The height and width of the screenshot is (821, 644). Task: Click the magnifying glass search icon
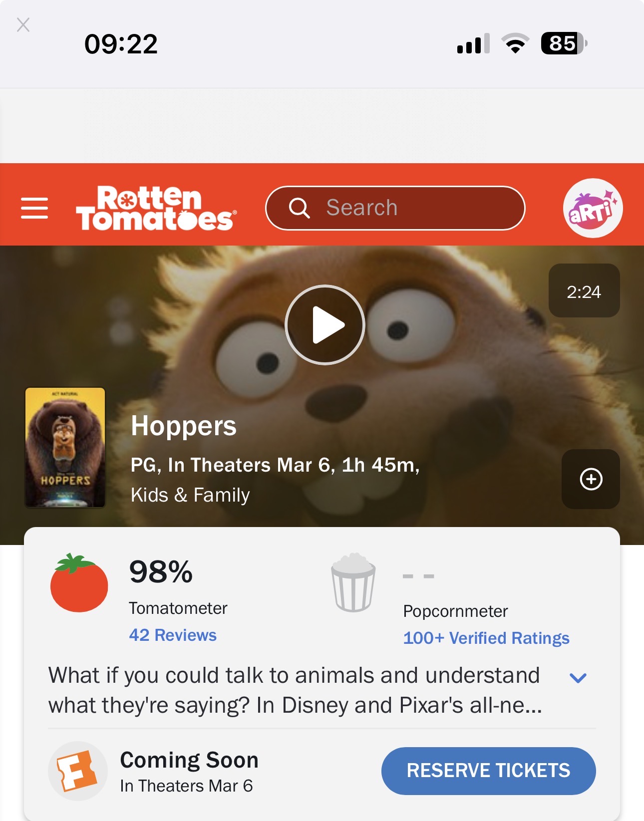click(299, 208)
